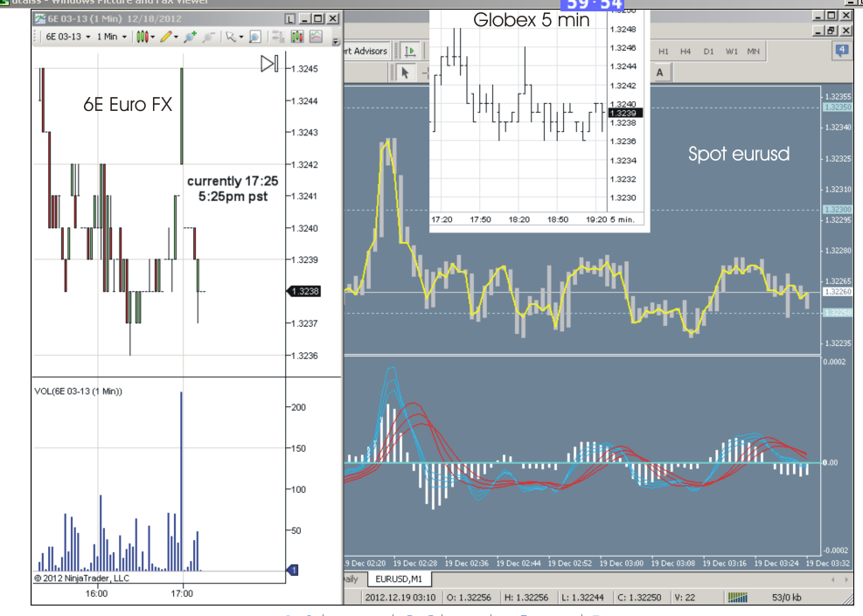Image resolution: width=863 pixels, height=616 pixels.
Task: Click the NinjaTrader toolbar drag handle
Action: [x=37, y=37]
